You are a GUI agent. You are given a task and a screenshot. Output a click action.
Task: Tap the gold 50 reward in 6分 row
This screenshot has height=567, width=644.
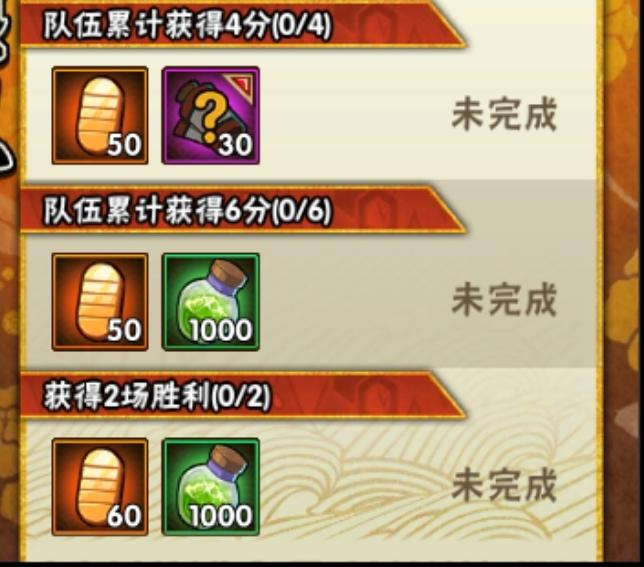100,302
